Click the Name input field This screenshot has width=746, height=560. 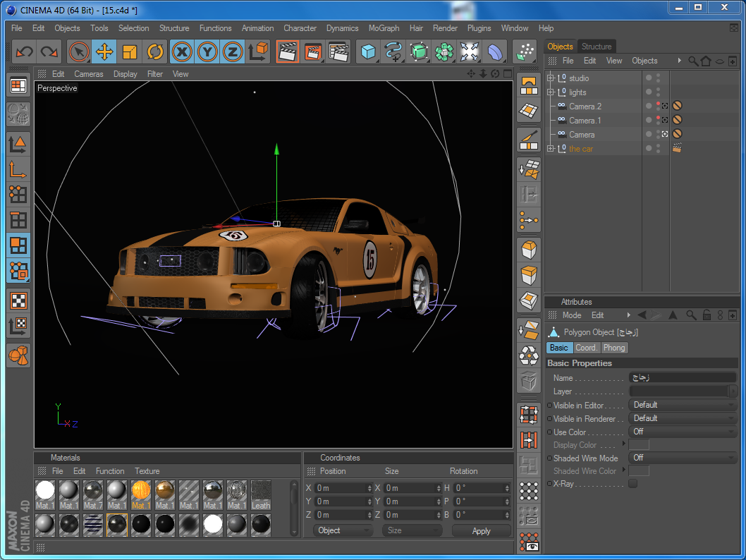pyautogui.click(x=683, y=378)
